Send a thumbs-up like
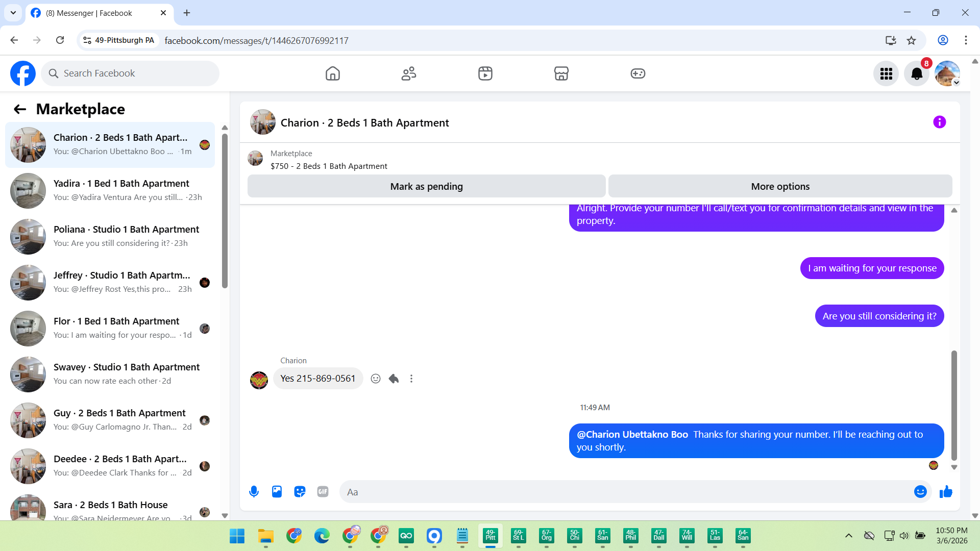The height and width of the screenshot is (551, 980). [x=946, y=492]
